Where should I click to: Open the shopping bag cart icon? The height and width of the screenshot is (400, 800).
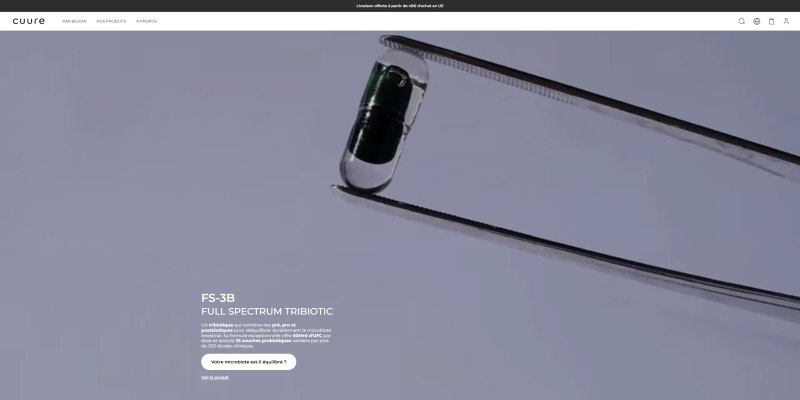[771, 21]
